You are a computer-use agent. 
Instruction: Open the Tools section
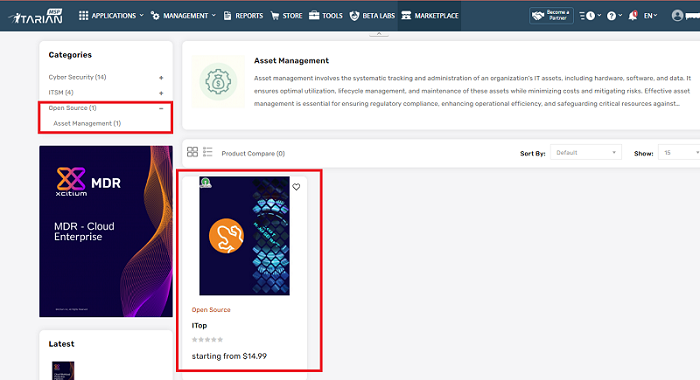click(x=326, y=16)
